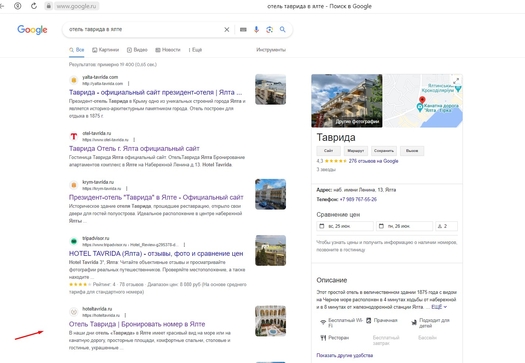The height and width of the screenshot is (363, 525).
Task: Switch to the Новости tab
Action: [x=168, y=50]
